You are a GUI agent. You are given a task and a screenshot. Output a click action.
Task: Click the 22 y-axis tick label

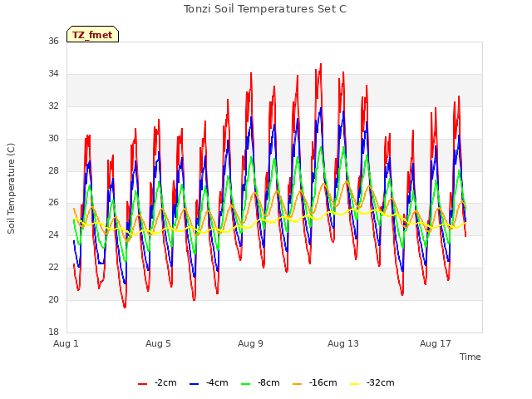click(x=53, y=267)
